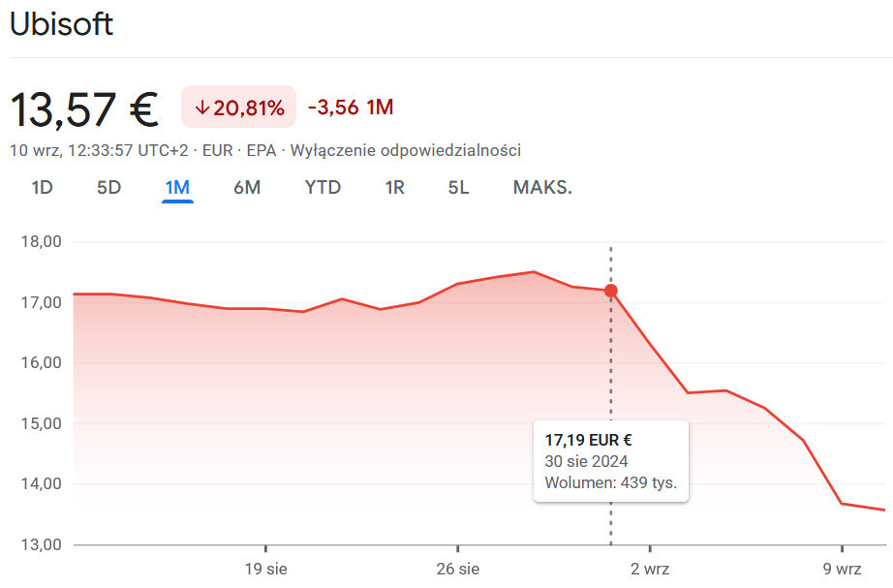Click the 13,57 € current price
Image resolution: width=893 pixels, height=588 pixels.
pyautogui.click(x=84, y=108)
